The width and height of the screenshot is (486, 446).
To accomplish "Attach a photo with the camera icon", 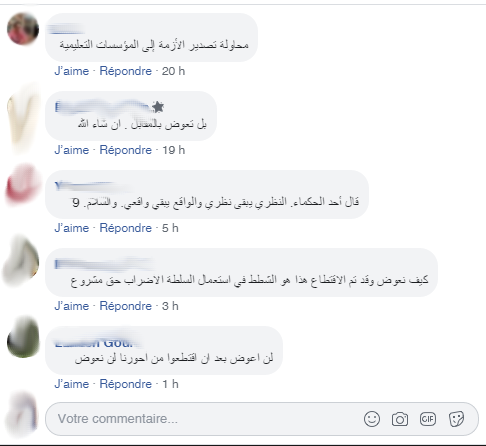I will coord(400,419).
